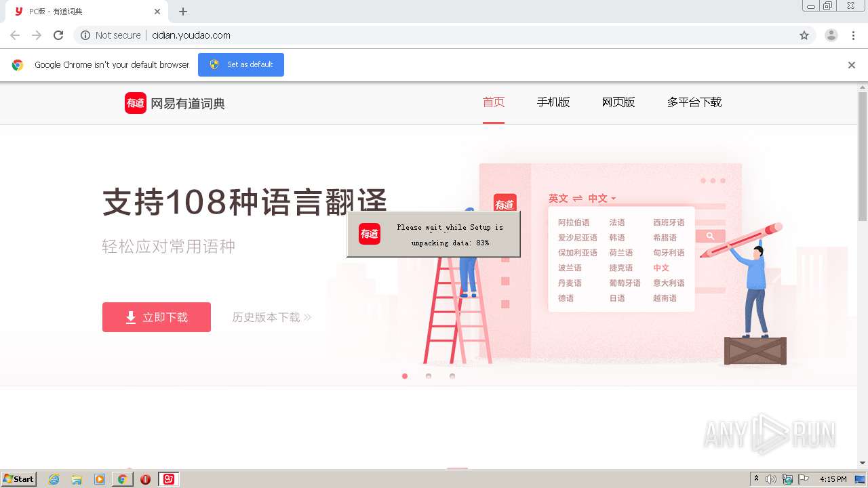Click the Chrome taskbar icon
This screenshot has width=868, height=488.
click(x=123, y=479)
